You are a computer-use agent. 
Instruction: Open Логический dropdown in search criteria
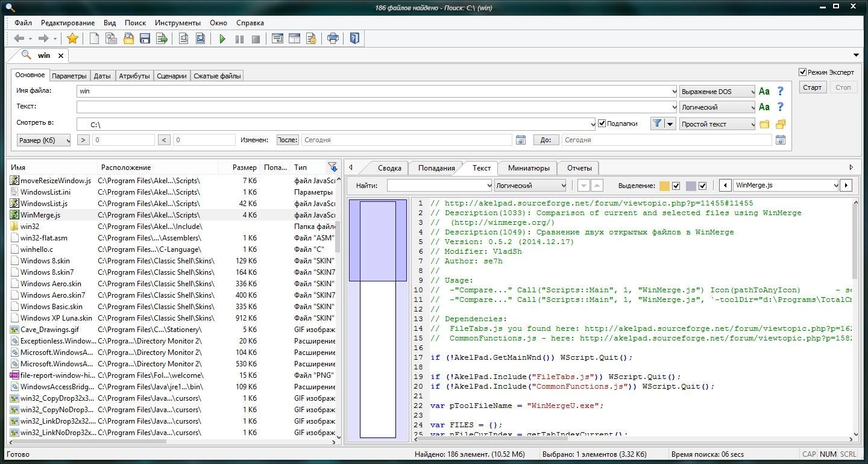tap(717, 107)
